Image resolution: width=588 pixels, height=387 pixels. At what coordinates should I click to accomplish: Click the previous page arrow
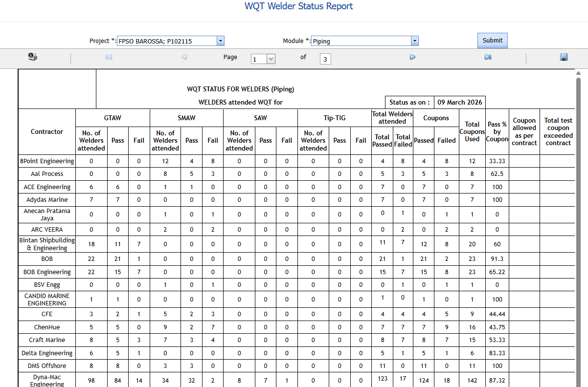pyautogui.click(x=184, y=57)
